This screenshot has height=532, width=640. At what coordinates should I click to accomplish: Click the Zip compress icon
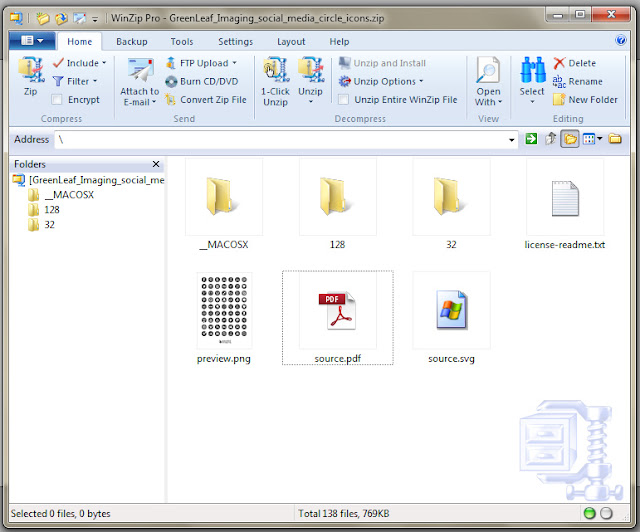(x=31, y=70)
